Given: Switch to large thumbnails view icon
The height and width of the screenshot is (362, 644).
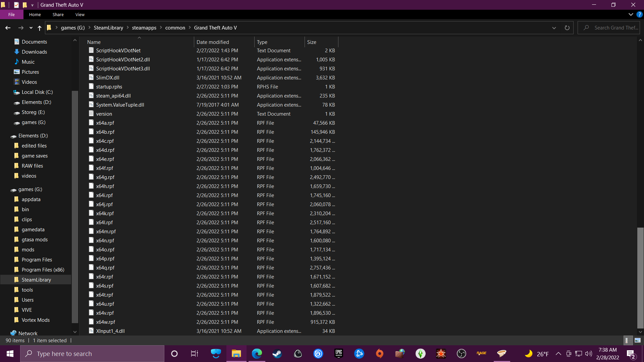Looking at the screenshot, I should pos(638,340).
